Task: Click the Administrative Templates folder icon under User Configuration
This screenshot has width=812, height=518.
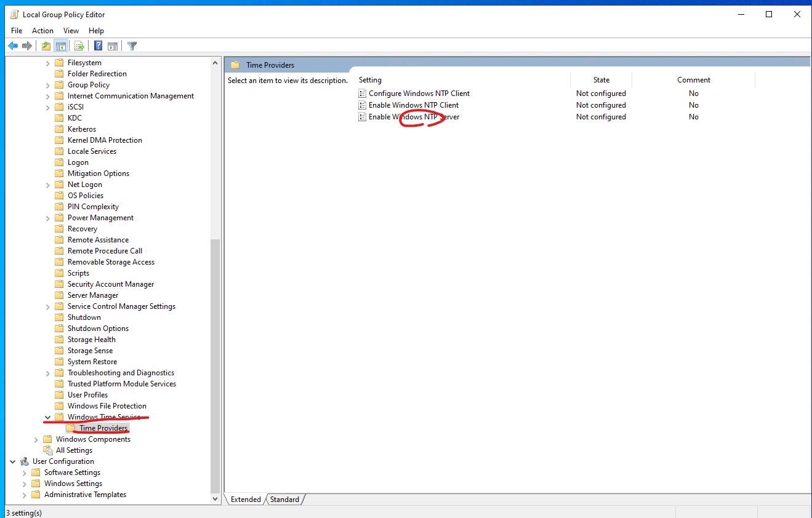Action: tap(36, 495)
